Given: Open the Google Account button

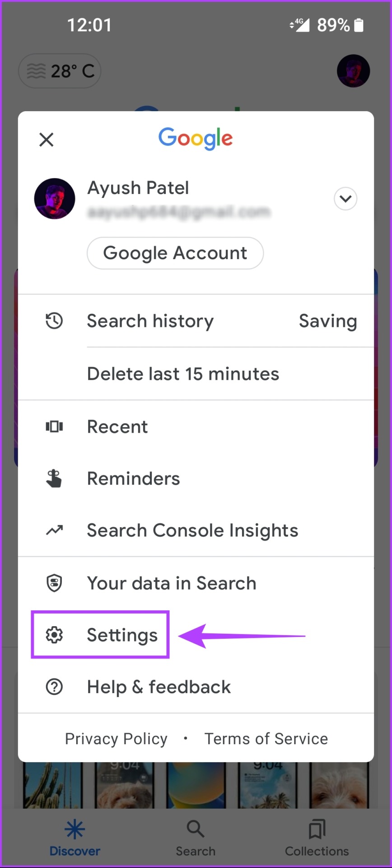Looking at the screenshot, I should pos(175,253).
